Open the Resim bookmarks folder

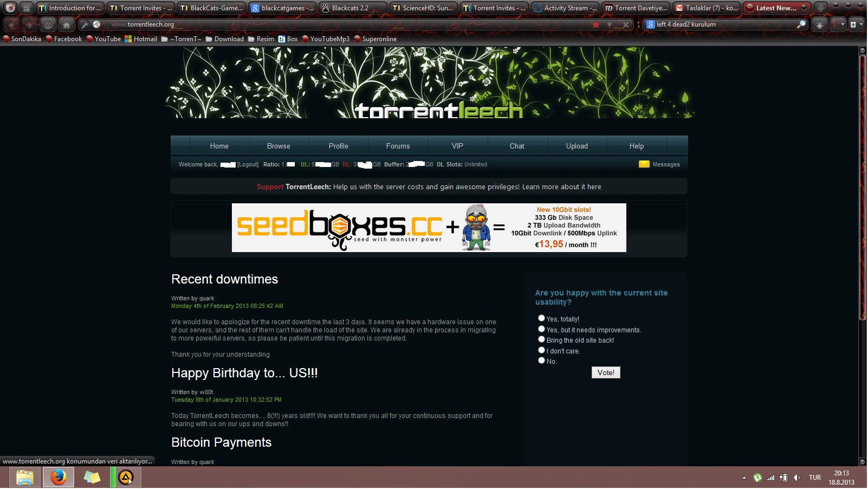[x=261, y=39]
